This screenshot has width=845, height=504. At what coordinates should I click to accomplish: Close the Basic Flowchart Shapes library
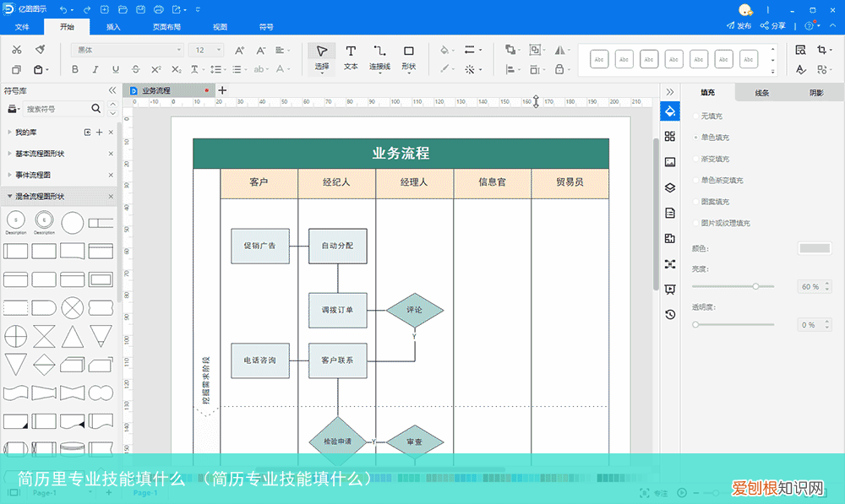[x=111, y=154]
